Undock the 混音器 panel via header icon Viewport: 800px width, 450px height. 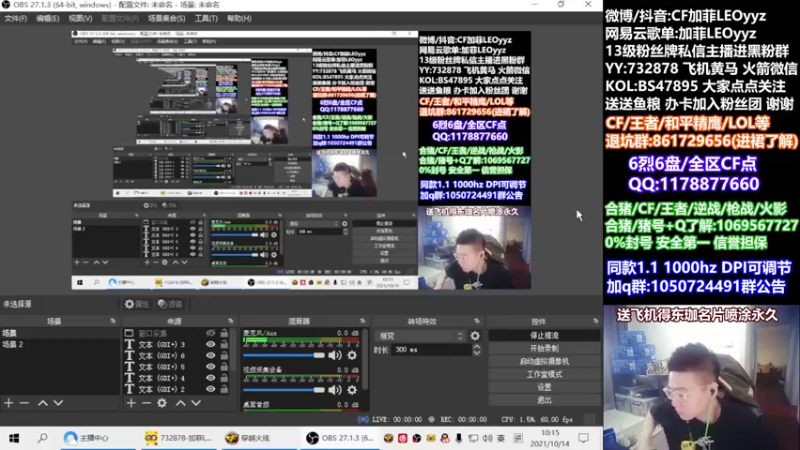pos(363,321)
